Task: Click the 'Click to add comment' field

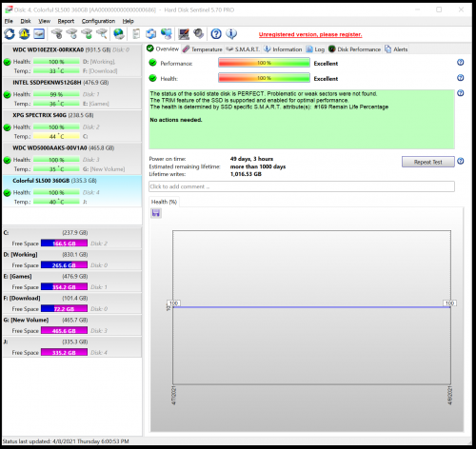Action: 302,186
